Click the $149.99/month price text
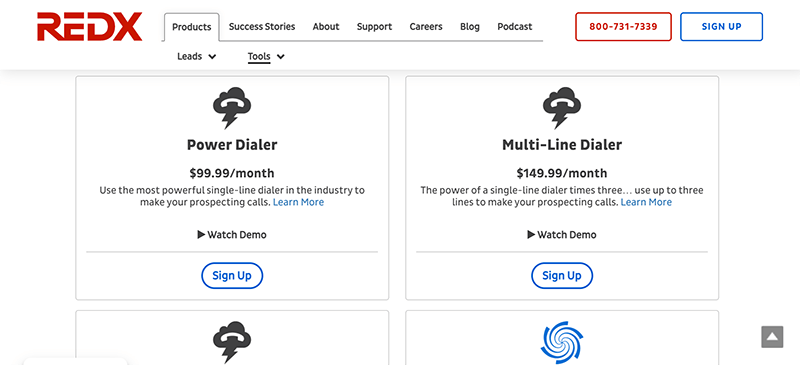The image size is (800, 365). (562, 173)
